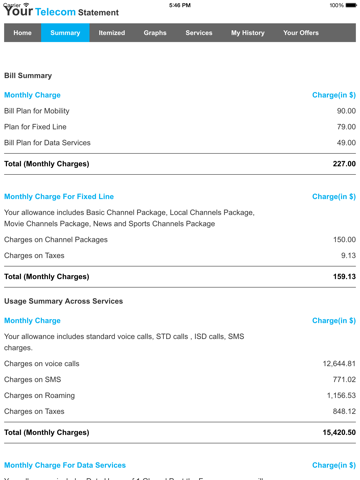Click the Charges on voice calls row
360x480 pixels.
180,364
